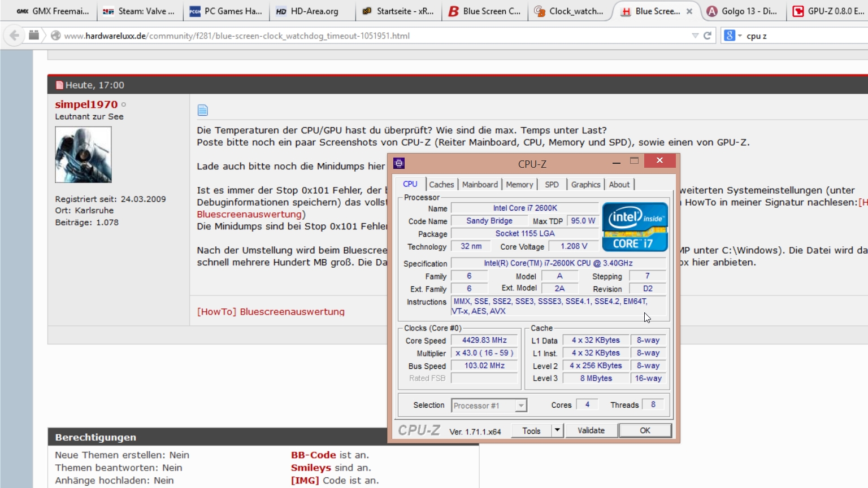This screenshot has height=488, width=868.
Task: Click the red post status icon
Action: pyautogui.click(x=59, y=85)
